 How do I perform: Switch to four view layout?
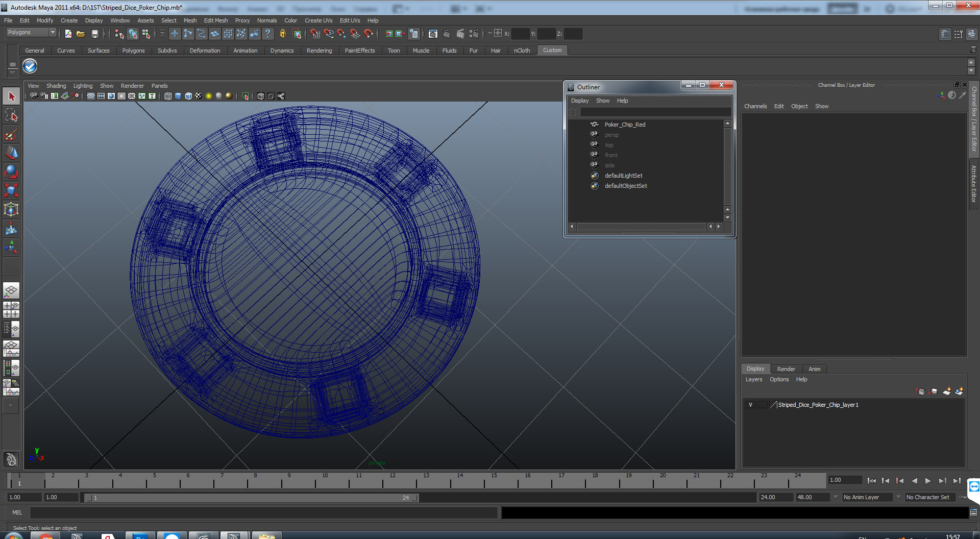coord(11,310)
